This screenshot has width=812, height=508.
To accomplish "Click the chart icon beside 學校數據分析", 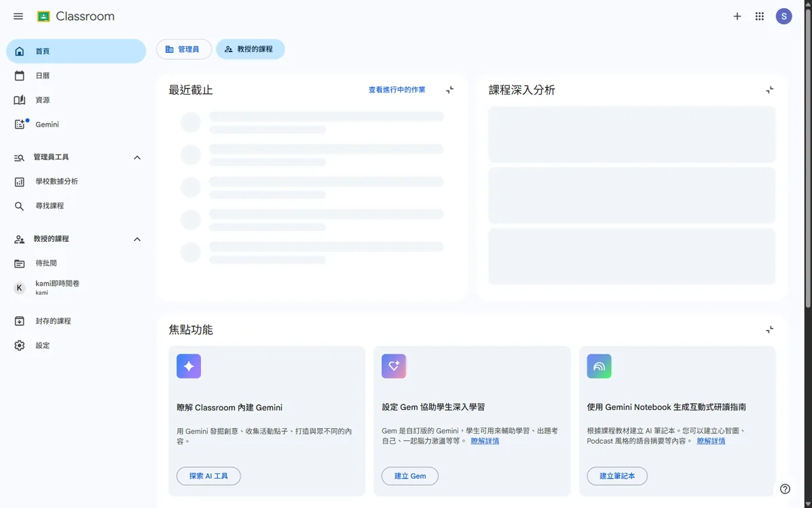I will pyautogui.click(x=20, y=182).
